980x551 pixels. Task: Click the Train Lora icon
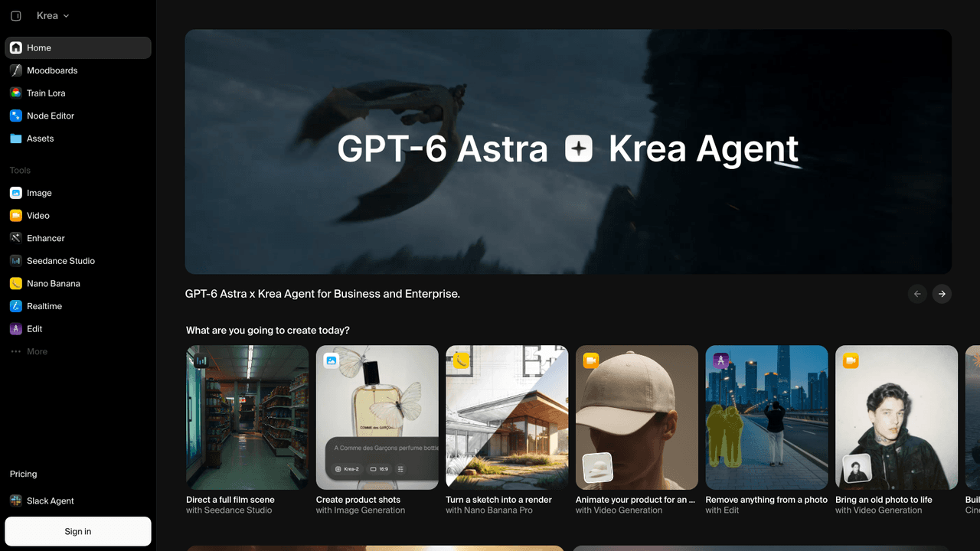point(16,93)
